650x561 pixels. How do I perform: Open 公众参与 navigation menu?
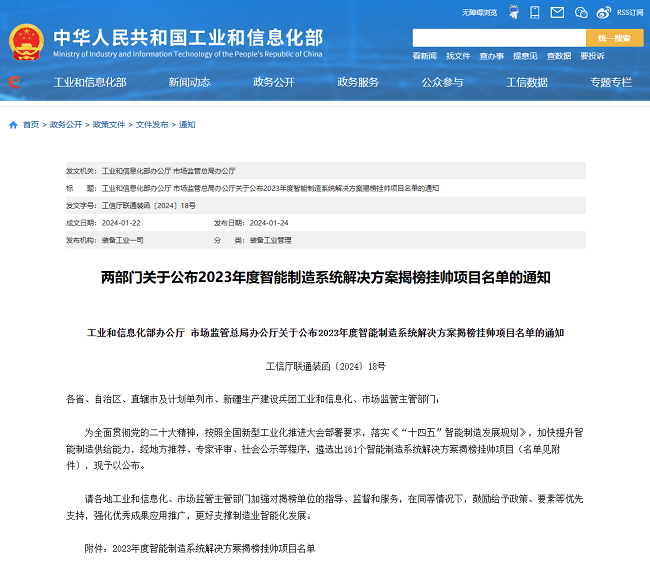click(442, 82)
